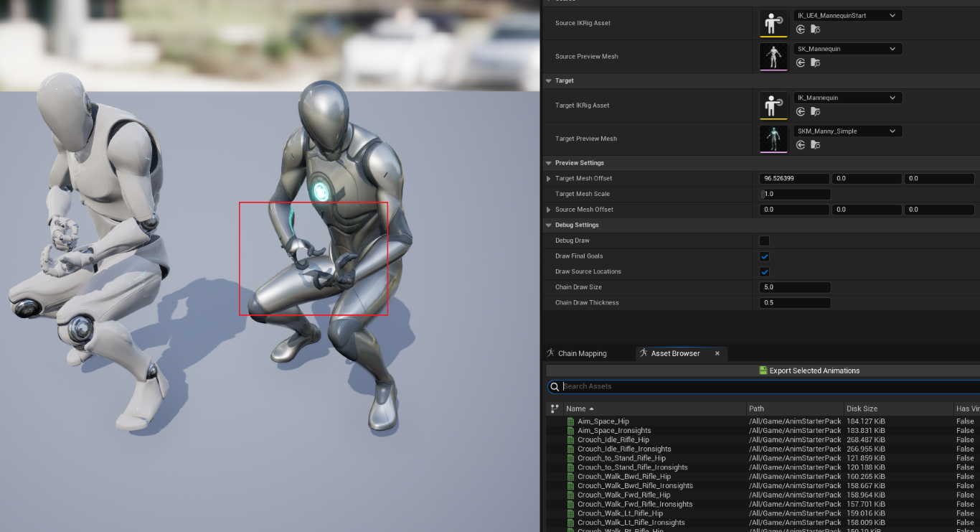Select the Asset Browser tab
Viewport: 980px width, 532px height.
point(675,353)
